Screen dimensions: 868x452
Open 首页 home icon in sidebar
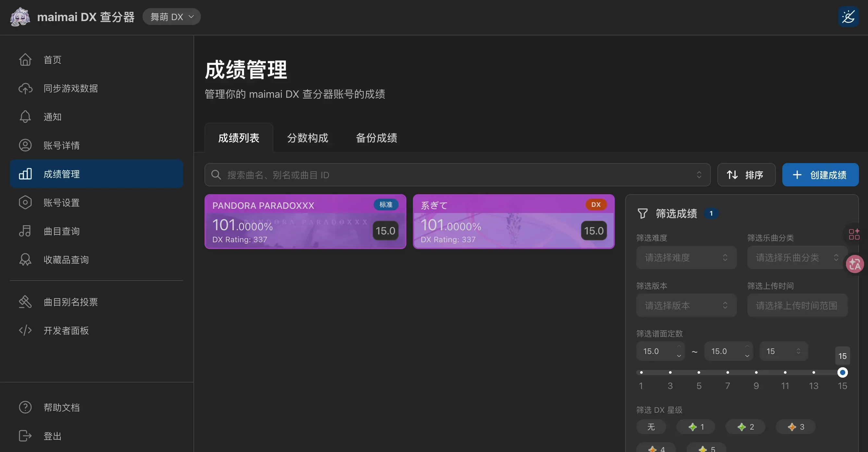click(x=25, y=60)
